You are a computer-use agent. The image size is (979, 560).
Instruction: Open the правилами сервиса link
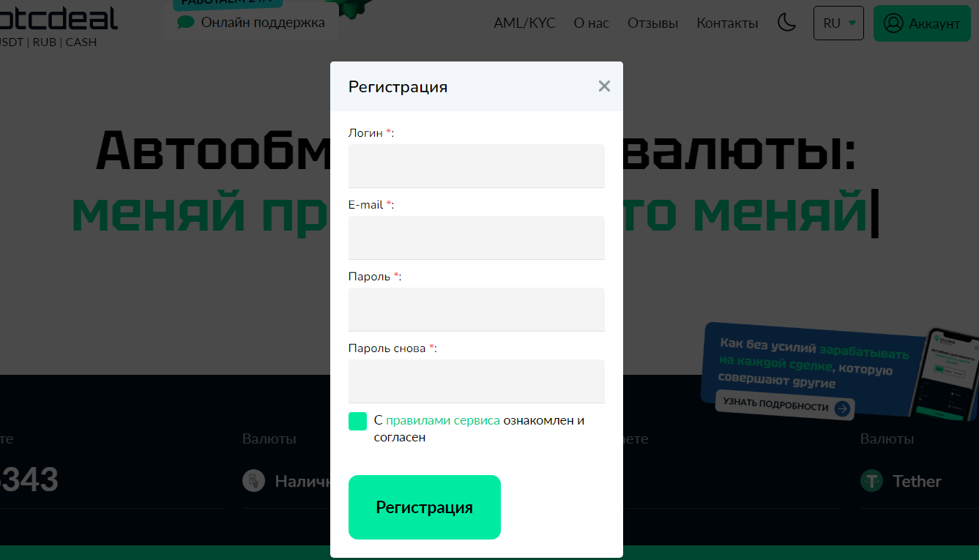click(x=443, y=420)
